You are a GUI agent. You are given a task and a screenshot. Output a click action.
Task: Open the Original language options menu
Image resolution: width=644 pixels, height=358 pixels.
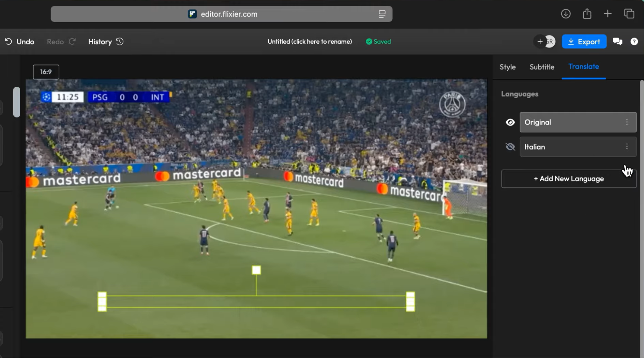tap(627, 122)
